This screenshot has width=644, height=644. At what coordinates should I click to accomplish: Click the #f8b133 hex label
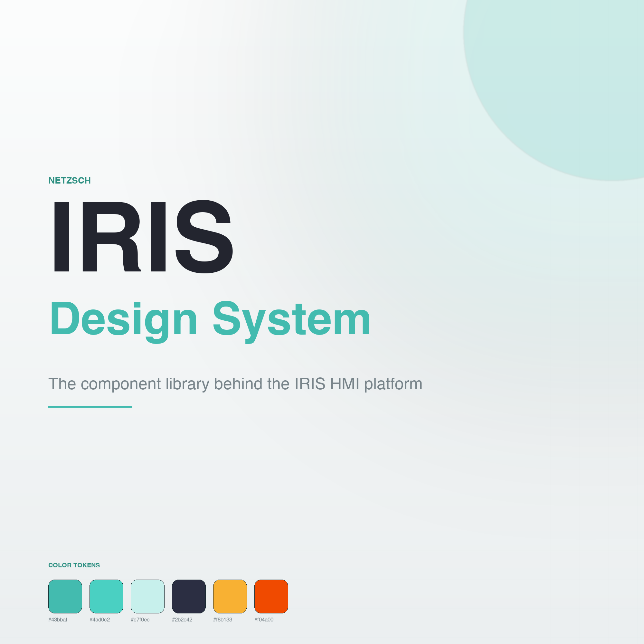pyautogui.click(x=223, y=620)
